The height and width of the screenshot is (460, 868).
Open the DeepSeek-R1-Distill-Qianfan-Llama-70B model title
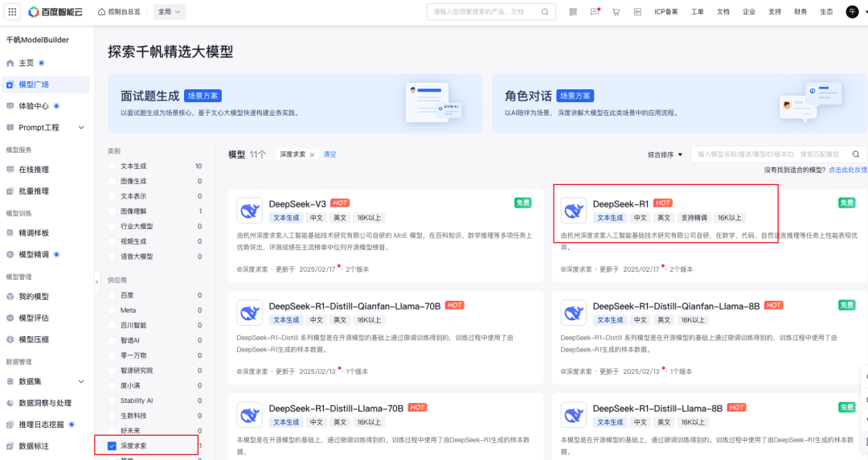tap(355, 306)
